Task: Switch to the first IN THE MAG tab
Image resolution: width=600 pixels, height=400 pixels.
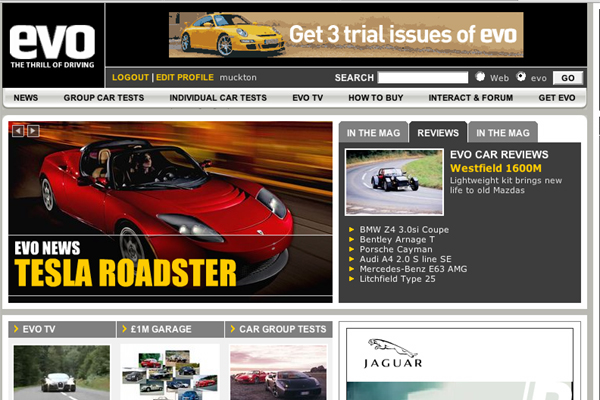Action: (373, 133)
